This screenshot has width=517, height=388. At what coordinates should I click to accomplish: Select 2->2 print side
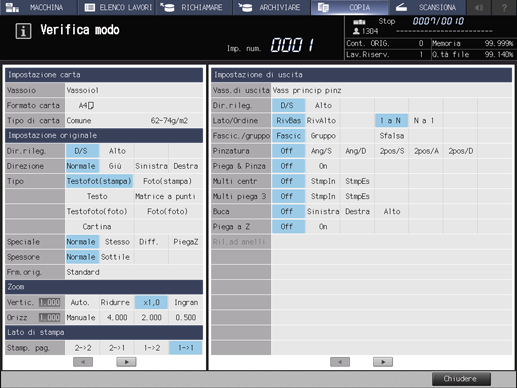point(83,348)
